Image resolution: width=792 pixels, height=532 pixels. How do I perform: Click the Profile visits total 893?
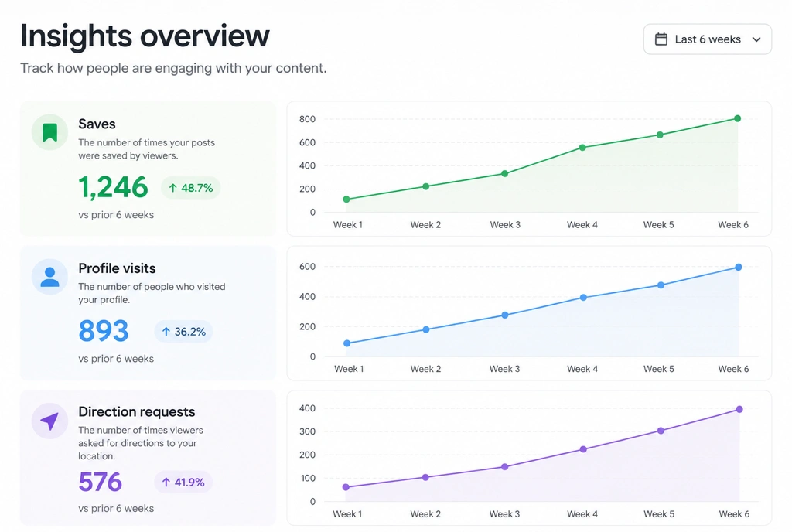coord(104,331)
